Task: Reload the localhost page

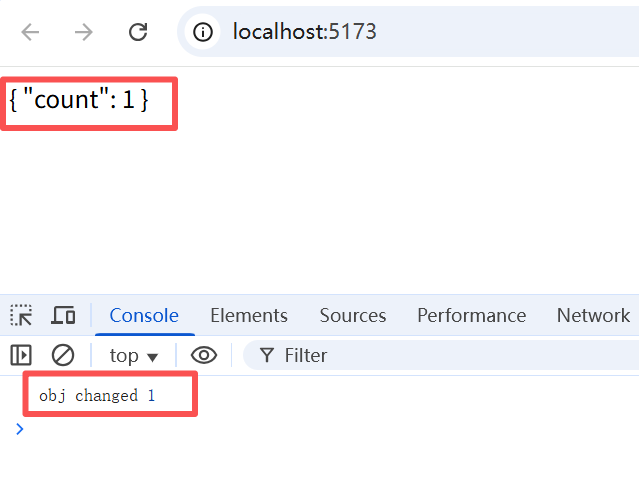Action: click(138, 32)
